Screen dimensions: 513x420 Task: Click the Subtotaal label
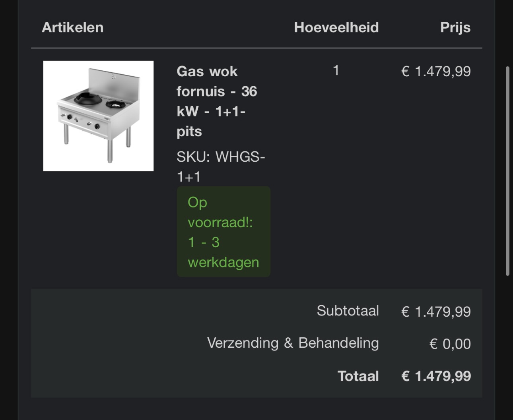point(348,311)
